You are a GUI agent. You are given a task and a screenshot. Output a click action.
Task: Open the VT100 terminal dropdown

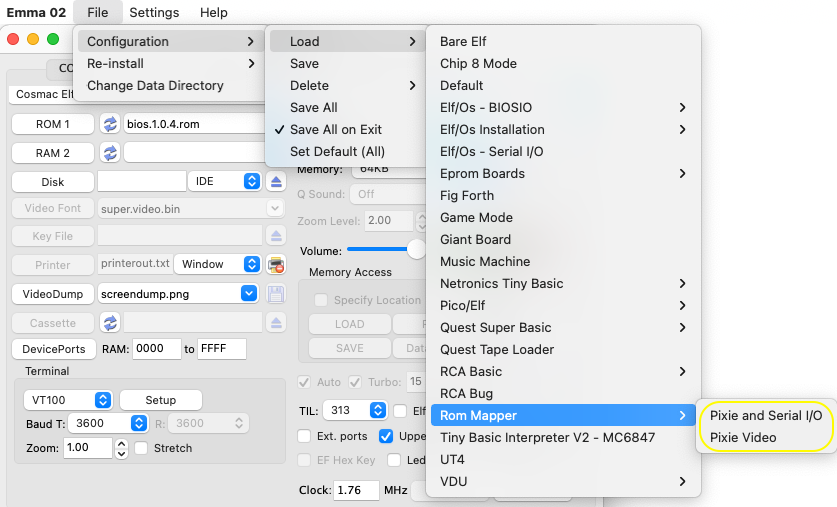click(68, 400)
